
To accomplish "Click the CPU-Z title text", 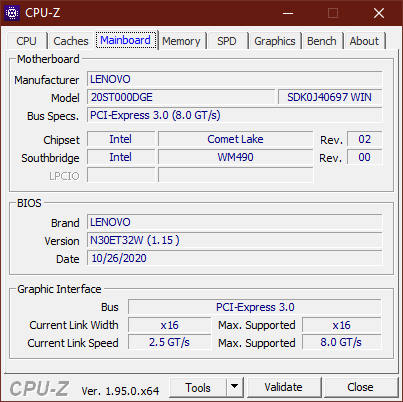I will [43, 13].
